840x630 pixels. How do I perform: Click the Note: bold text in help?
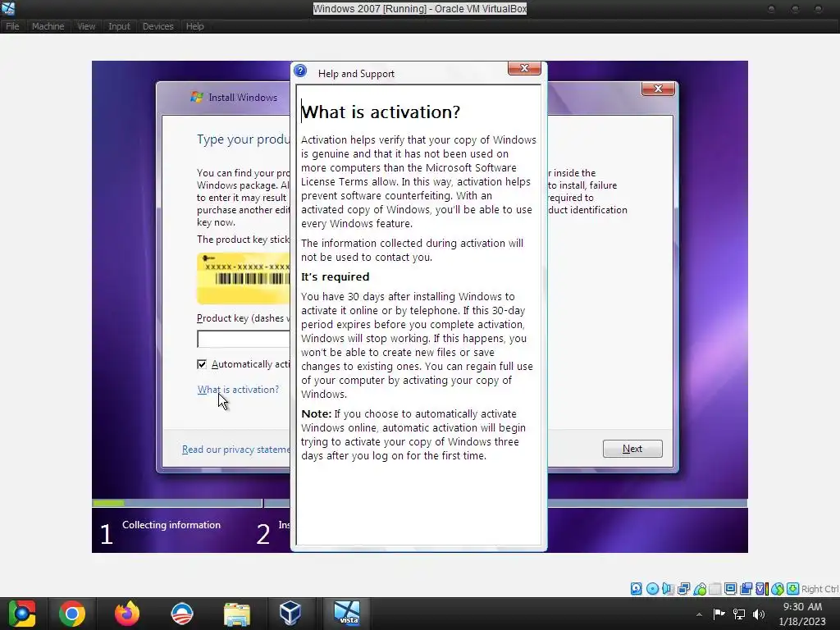click(316, 413)
